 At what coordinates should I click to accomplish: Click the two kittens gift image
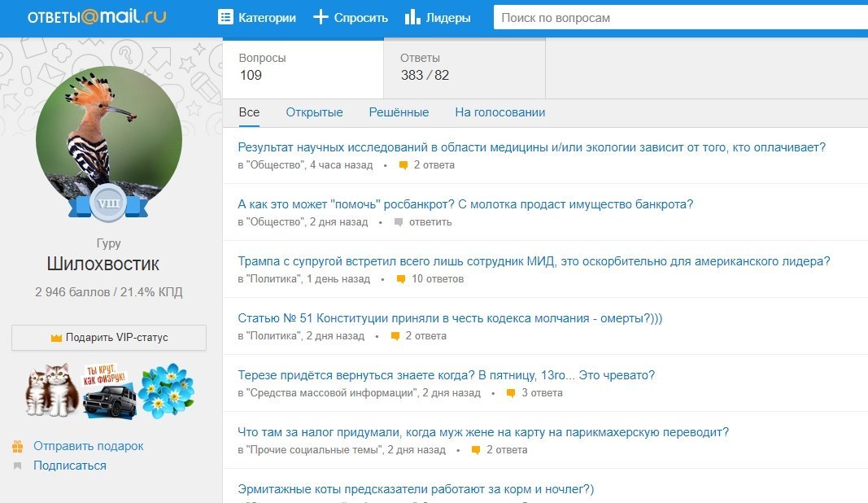tap(52, 391)
